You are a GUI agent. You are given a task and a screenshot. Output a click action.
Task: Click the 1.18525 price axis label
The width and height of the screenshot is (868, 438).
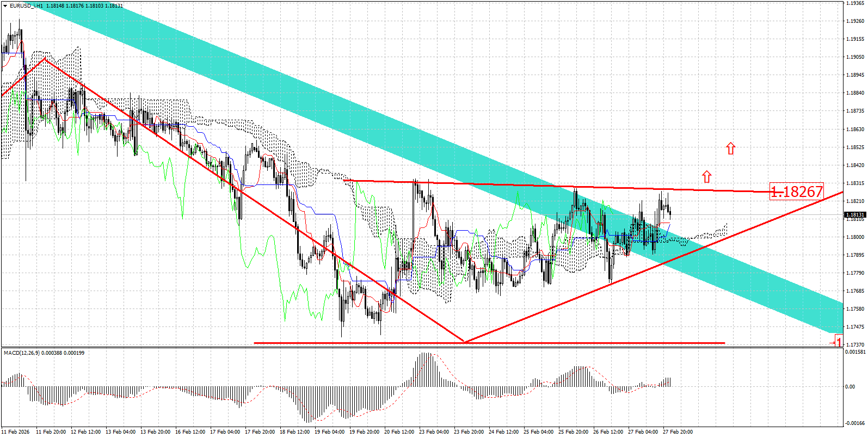click(855, 147)
